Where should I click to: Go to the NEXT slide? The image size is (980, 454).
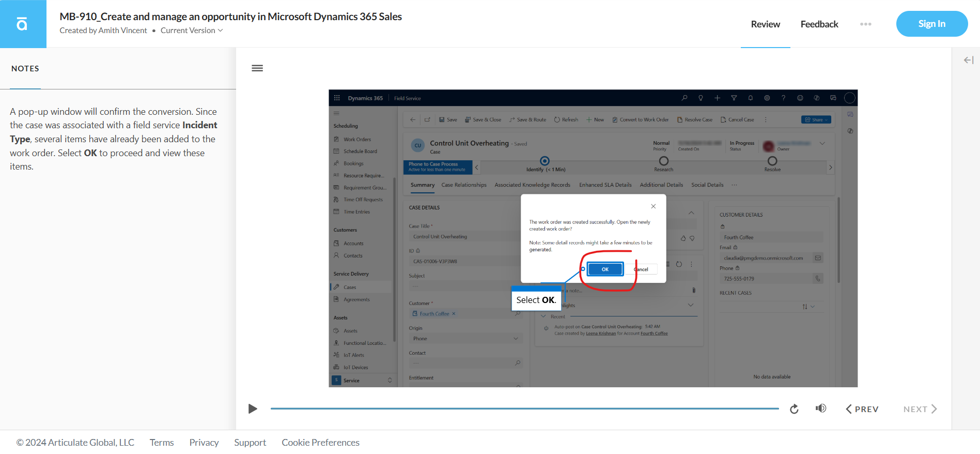(920, 409)
